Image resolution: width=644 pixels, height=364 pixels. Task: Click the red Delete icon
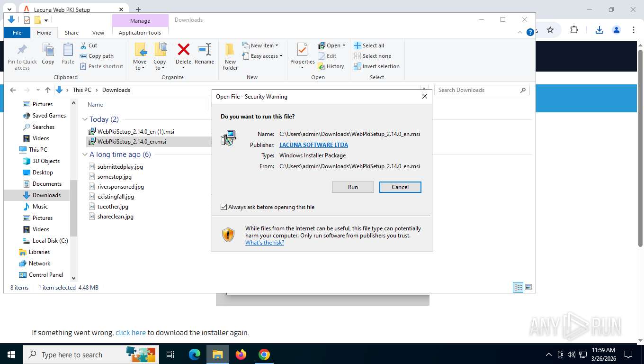[183, 49]
